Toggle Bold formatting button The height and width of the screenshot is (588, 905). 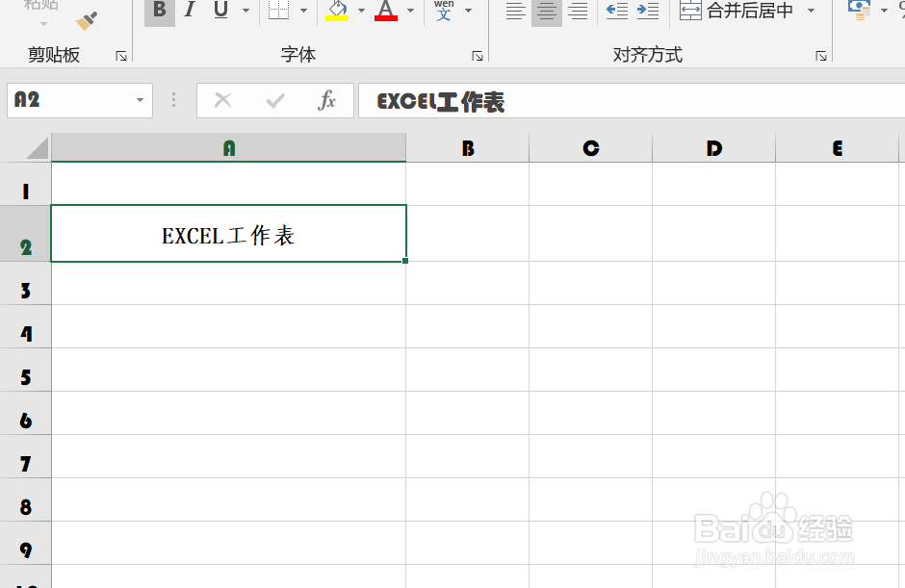tap(160, 11)
